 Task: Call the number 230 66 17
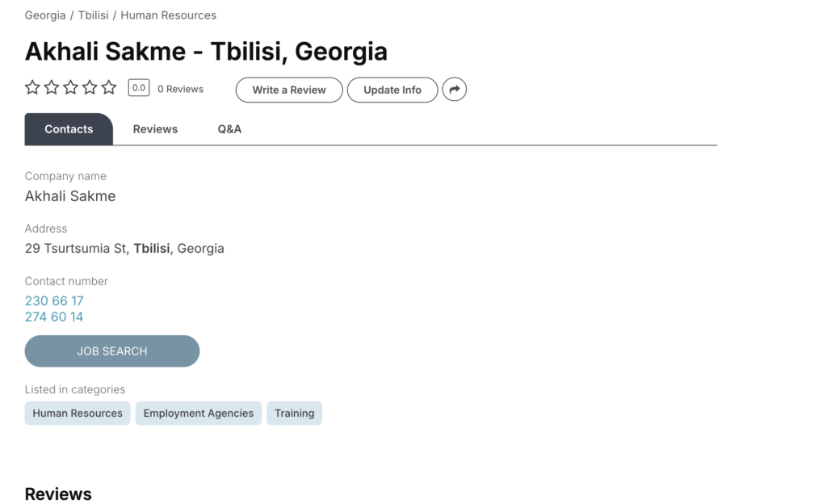coord(54,300)
